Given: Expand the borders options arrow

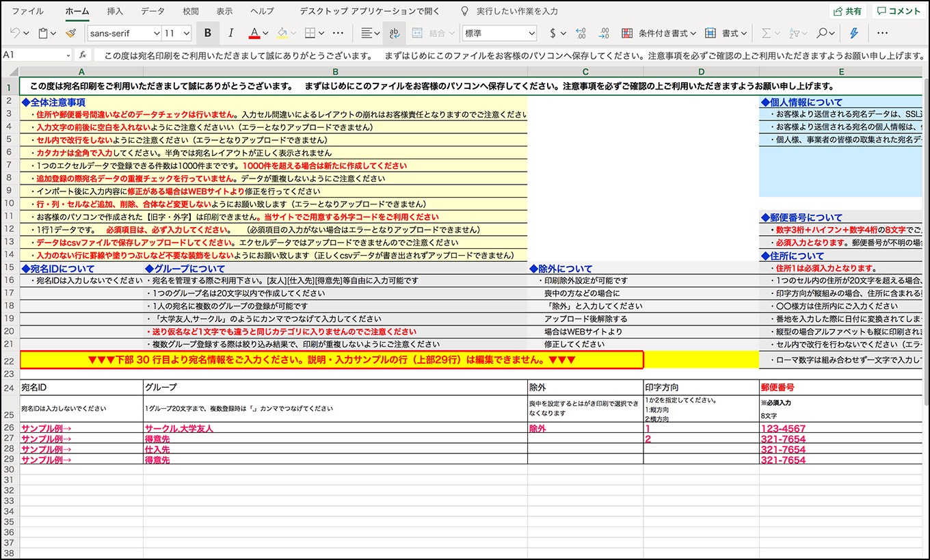Looking at the screenshot, I should coord(322,33).
